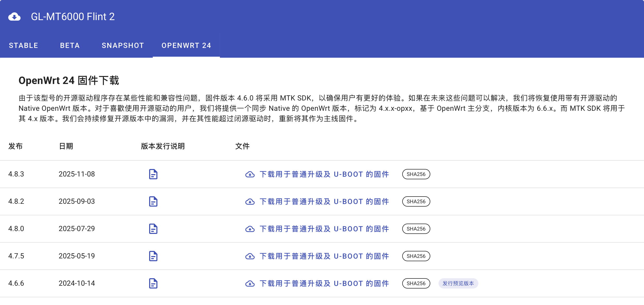
Task: Switch to the BETA tab
Action: pyautogui.click(x=70, y=45)
